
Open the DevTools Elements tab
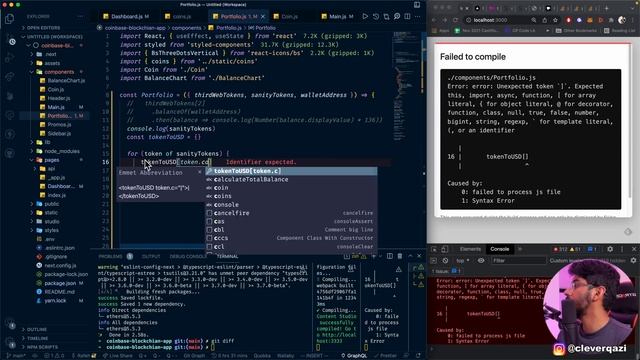click(x=470, y=249)
